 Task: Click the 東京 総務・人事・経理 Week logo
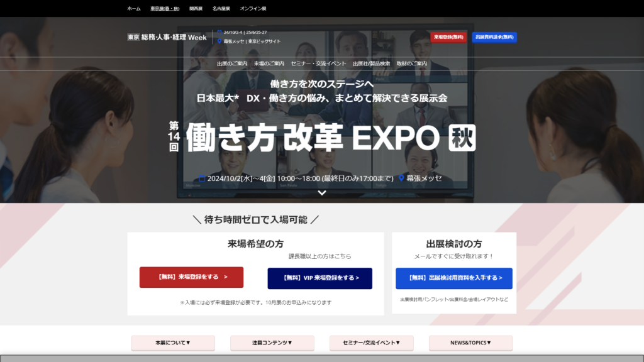point(167,37)
